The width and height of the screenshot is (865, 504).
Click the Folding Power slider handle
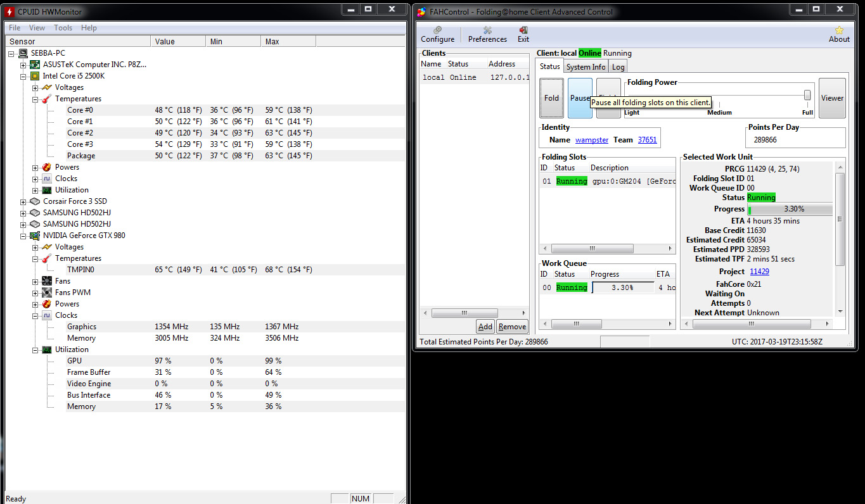point(807,95)
